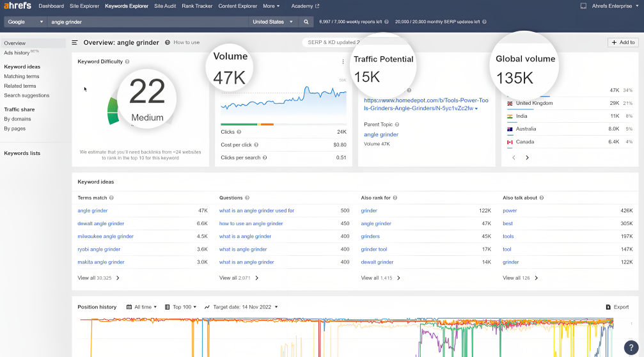Screen dimensions: 644x357
Task: Click Parent Topic info icon
Action: pos(397,125)
